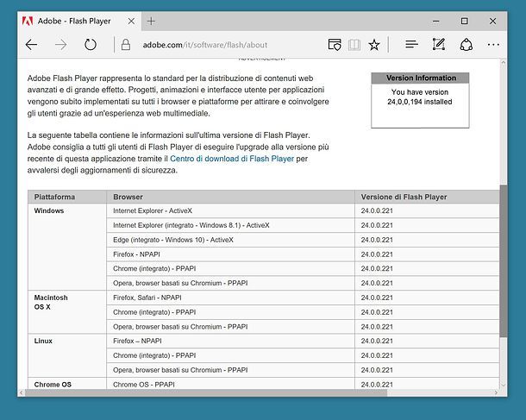The height and width of the screenshot is (420, 526).
Task: Click the Browser column header
Action: tap(230, 197)
